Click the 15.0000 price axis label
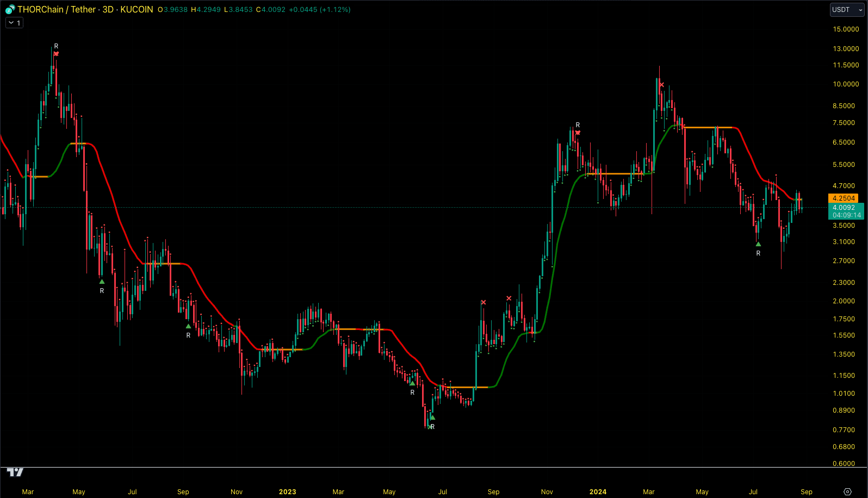The width and height of the screenshot is (868, 498). (x=846, y=29)
